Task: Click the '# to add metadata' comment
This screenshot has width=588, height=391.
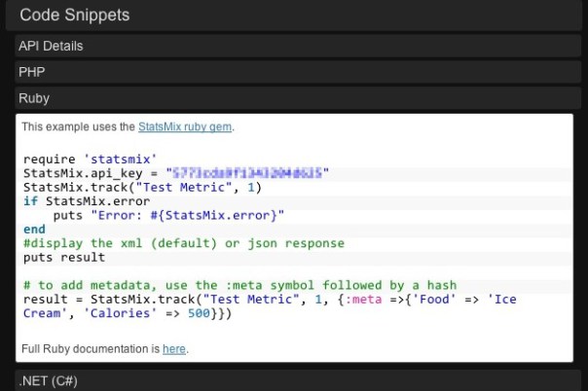Action: [240, 285]
